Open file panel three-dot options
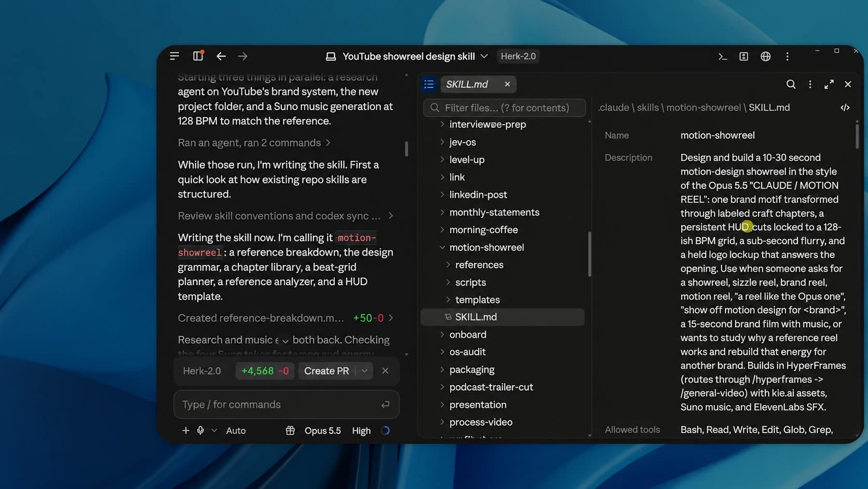The width and height of the screenshot is (868, 489). point(810,84)
